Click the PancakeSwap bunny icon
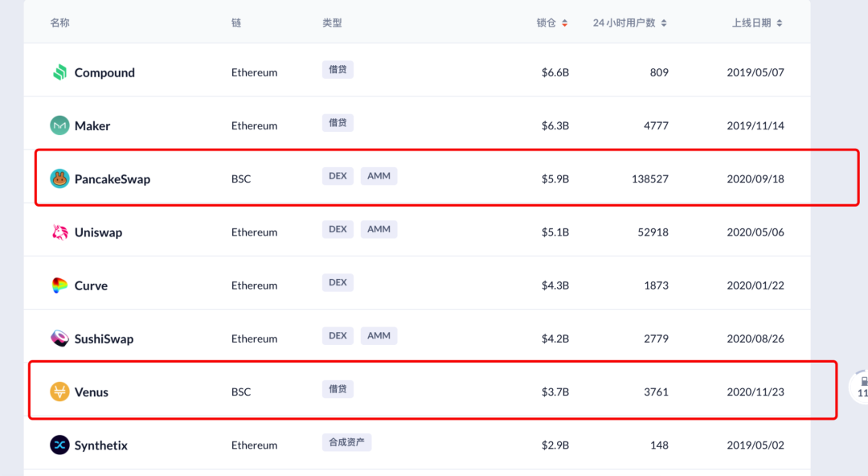 pos(60,178)
